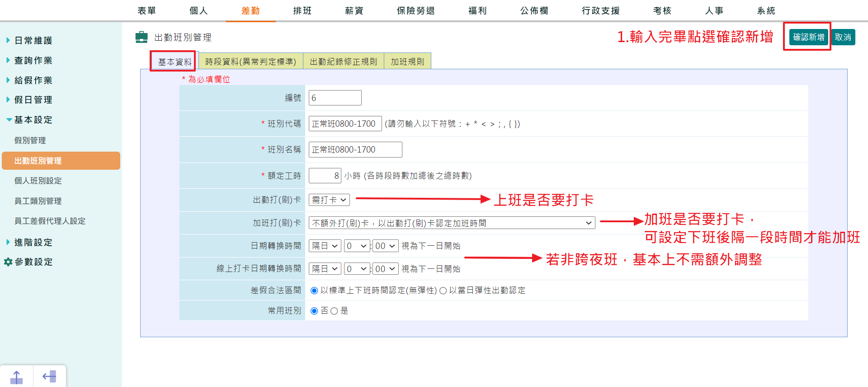This screenshot has width=868, height=387.
Task: Open the hour dropdown for 線上打卡日期轉換時間
Action: pos(357,269)
